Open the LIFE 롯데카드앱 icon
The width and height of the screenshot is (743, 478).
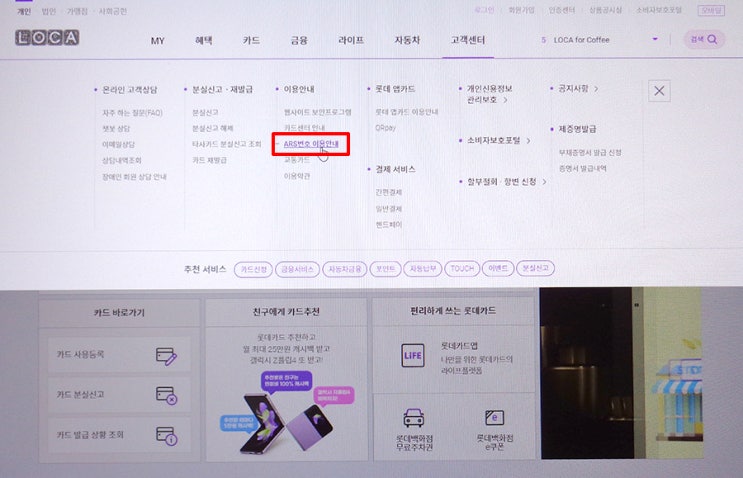pos(413,355)
